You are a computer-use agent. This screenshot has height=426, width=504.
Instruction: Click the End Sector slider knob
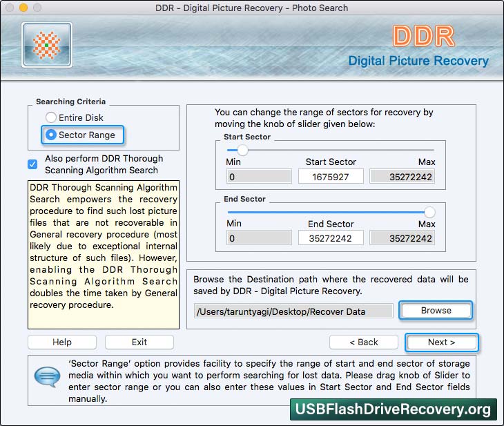[429, 212]
